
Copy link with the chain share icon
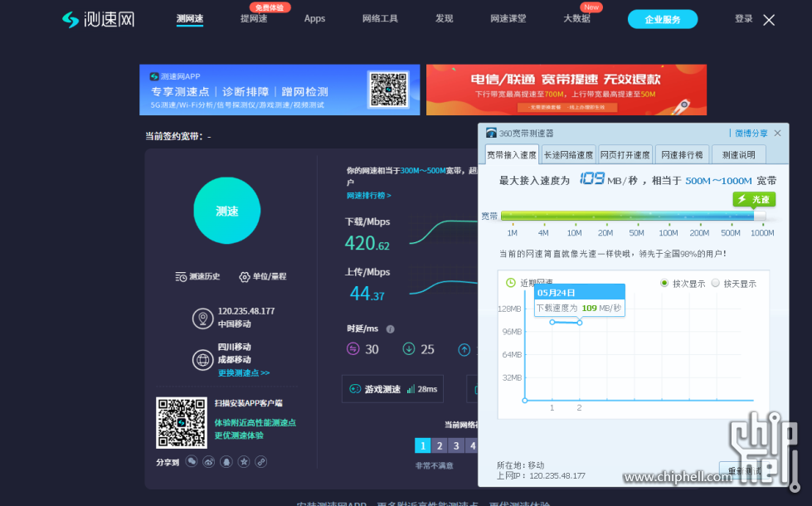click(x=261, y=461)
